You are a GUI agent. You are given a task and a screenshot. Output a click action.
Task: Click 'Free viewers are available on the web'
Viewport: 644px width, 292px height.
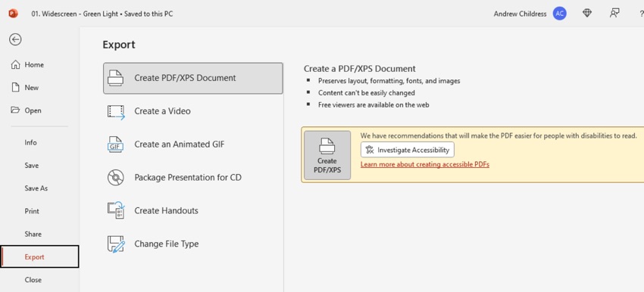[x=374, y=105]
